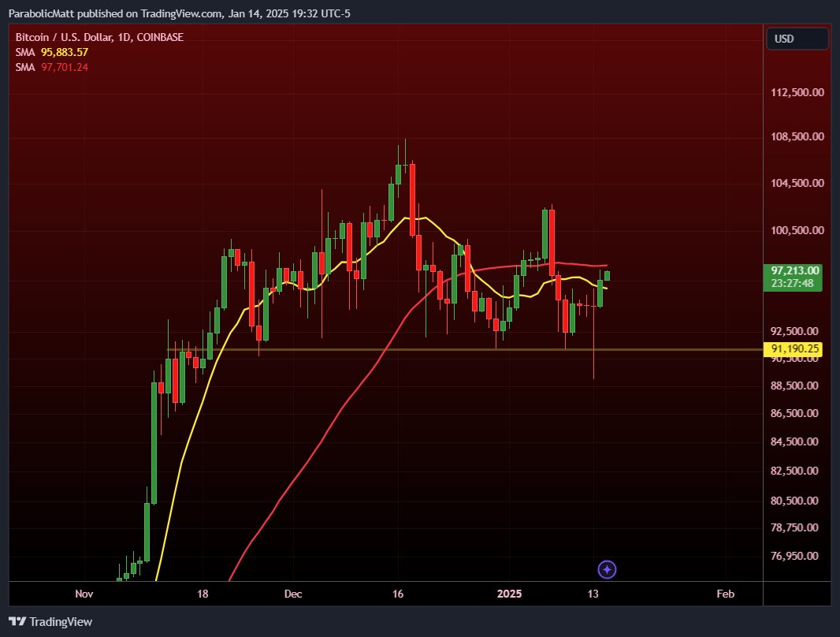Click the Dec date axis label
840x637 pixels.
click(293, 594)
